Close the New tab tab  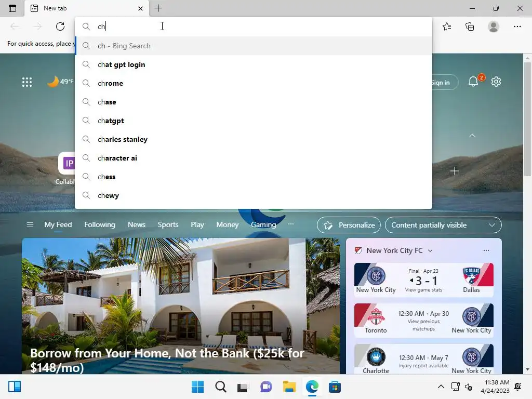click(x=140, y=8)
